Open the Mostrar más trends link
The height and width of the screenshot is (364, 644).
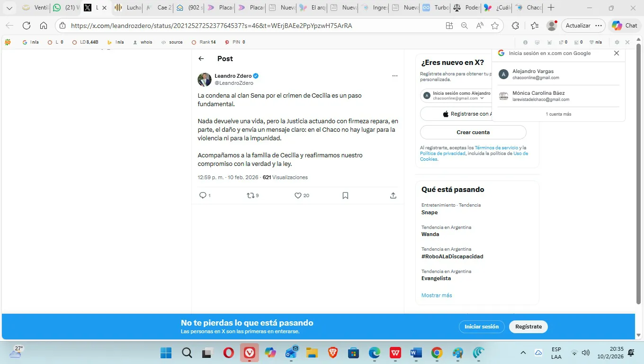pos(436,295)
